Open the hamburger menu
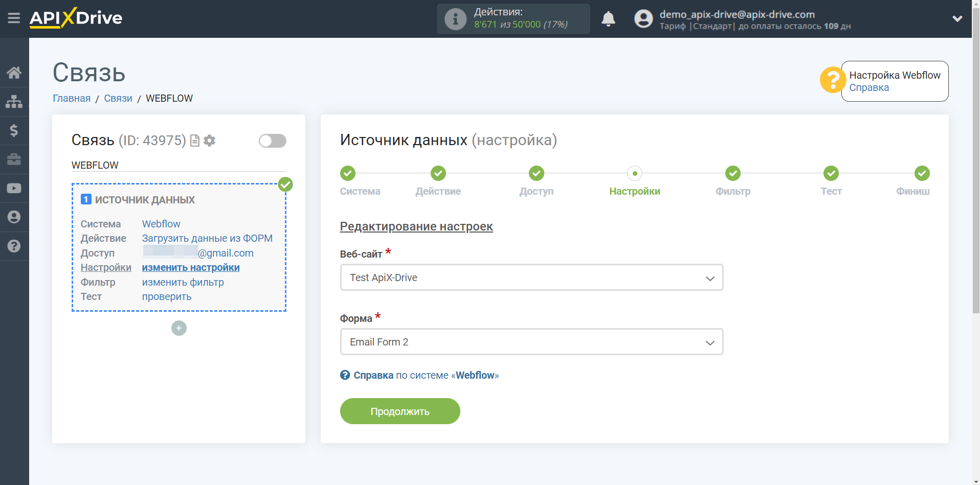 tap(14, 18)
